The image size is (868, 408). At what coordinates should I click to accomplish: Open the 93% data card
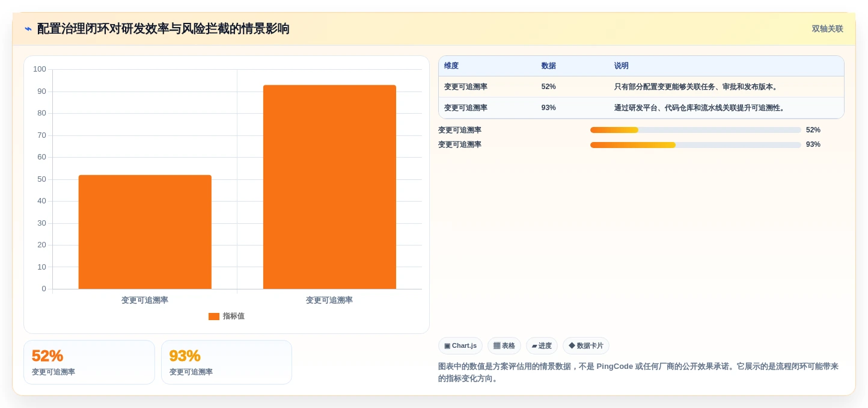click(x=227, y=362)
